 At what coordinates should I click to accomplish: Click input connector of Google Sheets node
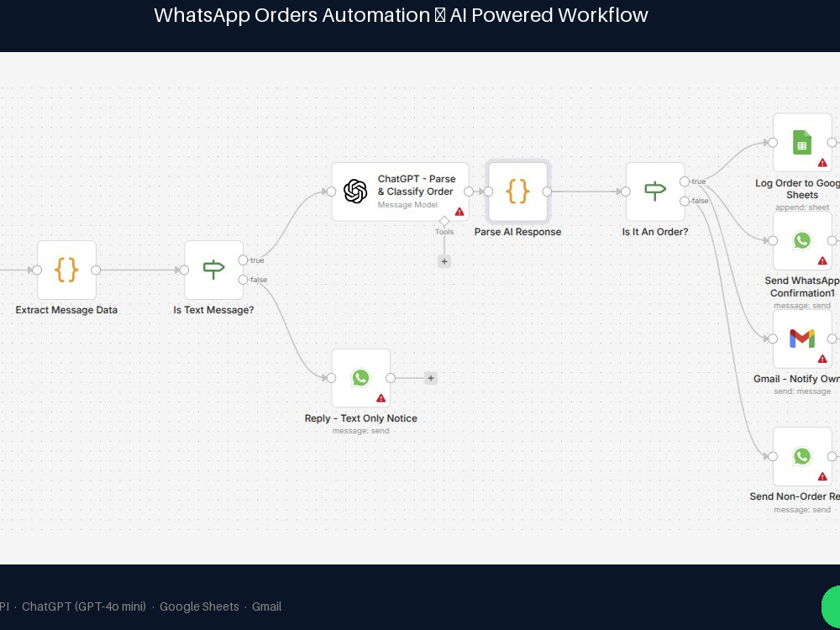pyautogui.click(x=773, y=143)
